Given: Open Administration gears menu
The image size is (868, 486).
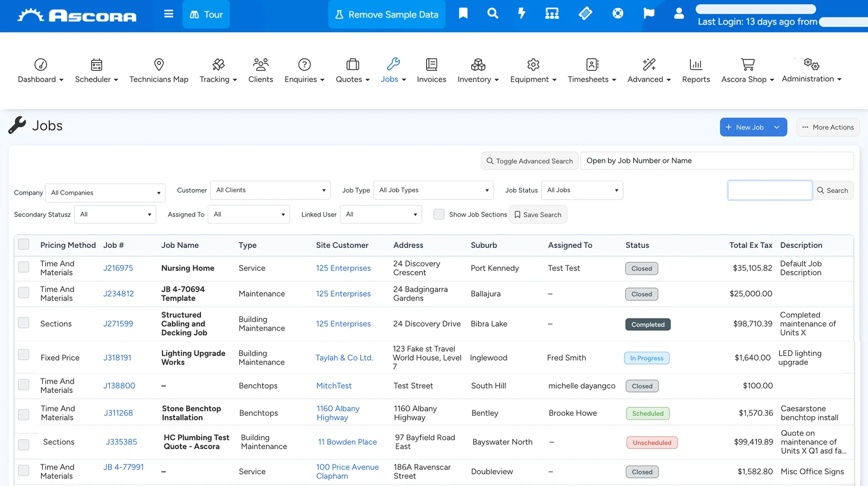Looking at the screenshot, I should [812, 71].
